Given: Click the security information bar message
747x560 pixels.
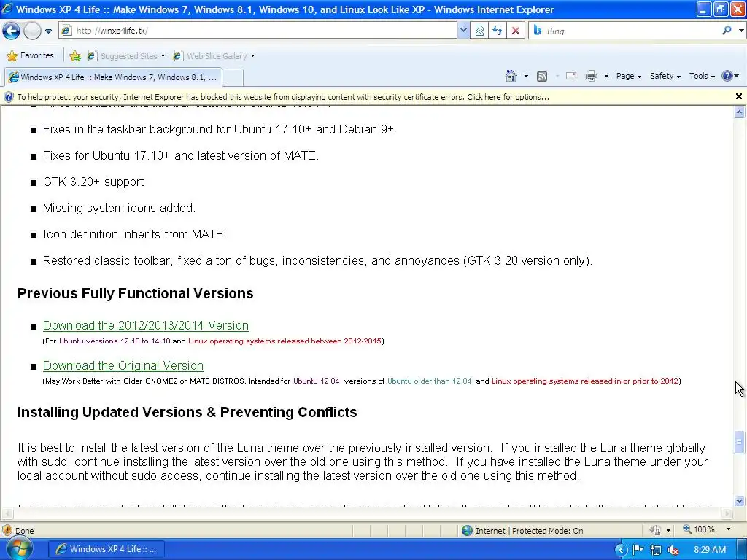Looking at the screenshot, I should 283,97.
